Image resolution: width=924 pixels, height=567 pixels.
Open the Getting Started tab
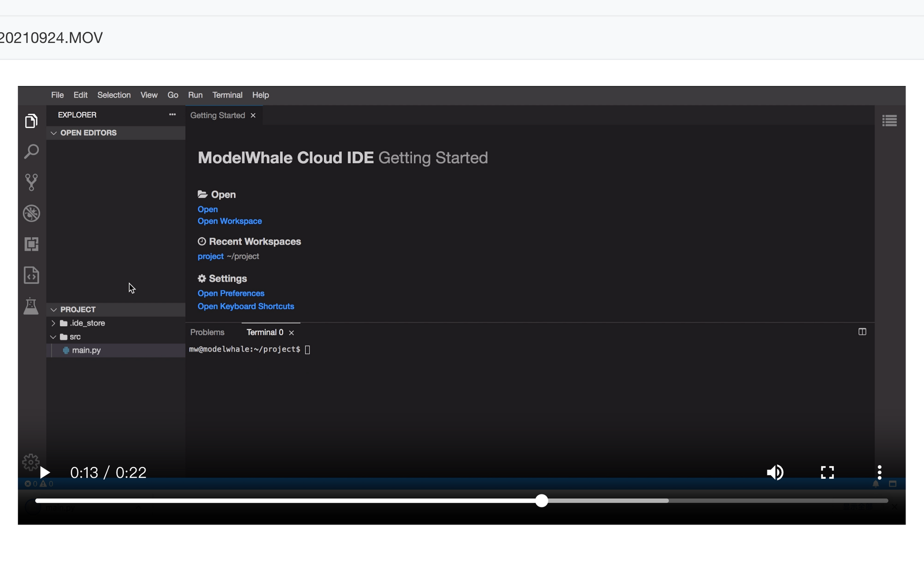[x=217, y=115]
